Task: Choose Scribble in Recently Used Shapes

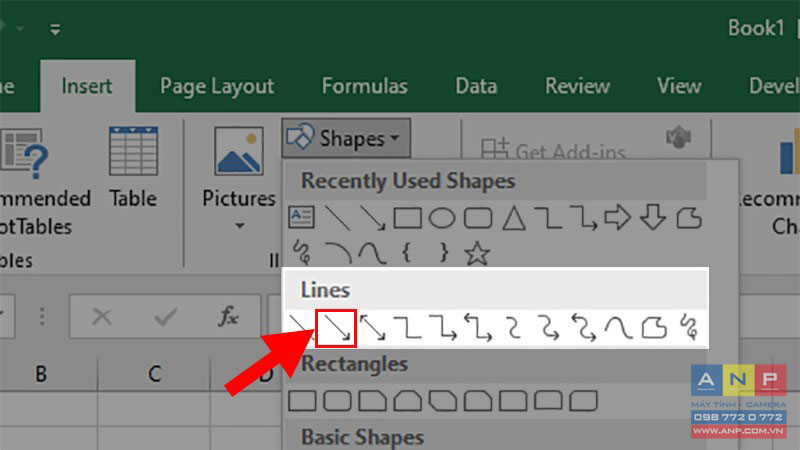Action: 302,253
